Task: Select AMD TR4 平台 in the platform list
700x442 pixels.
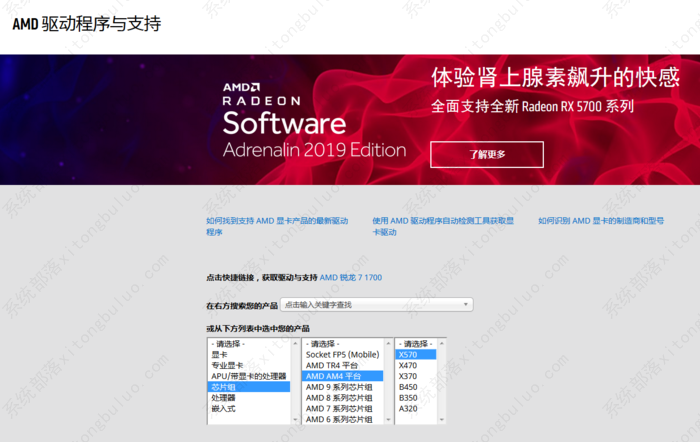Action: pyautogui.click(x=334, y=365)
